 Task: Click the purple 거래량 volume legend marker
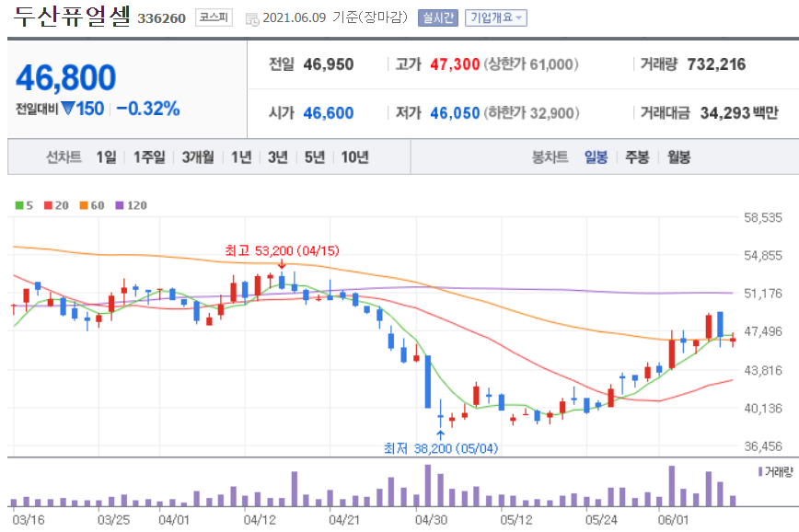(x=760, y=472)
